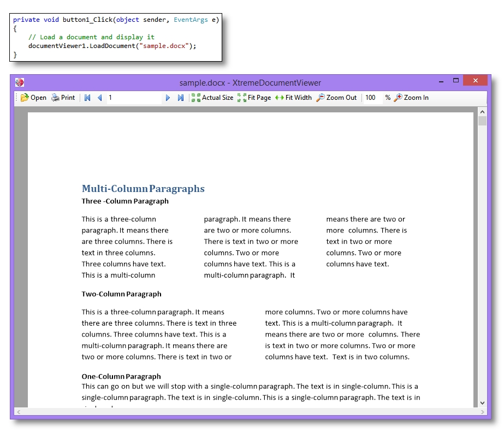
Task: Go to the previous page
Action: [x=99, y=98]
